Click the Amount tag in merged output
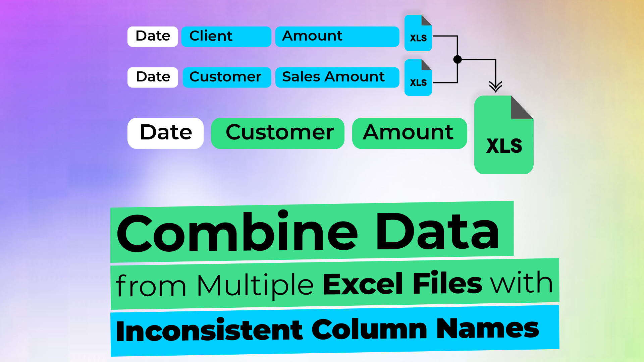This screenshot has height=362, width=644. pyautogui.click(x=407, y=132)
